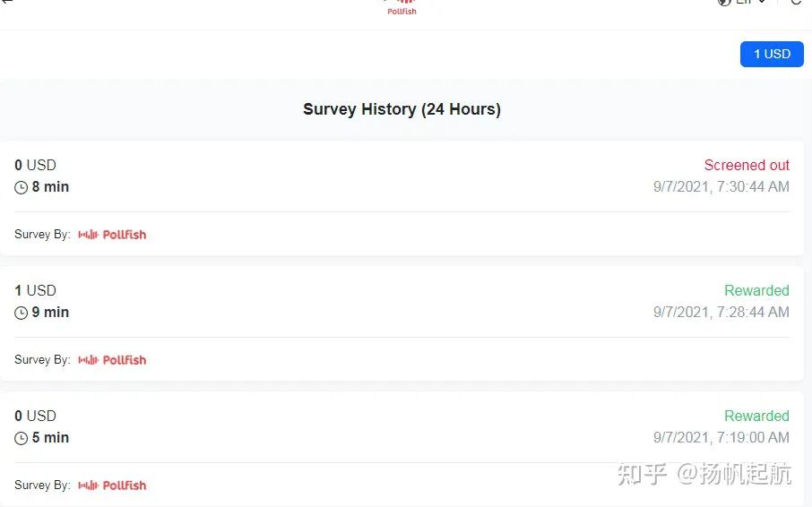Image resolution: width=812 pixels, height=507 pixels.
Task: Click the clock icon next to 5 min
Action: coord(21,439)
